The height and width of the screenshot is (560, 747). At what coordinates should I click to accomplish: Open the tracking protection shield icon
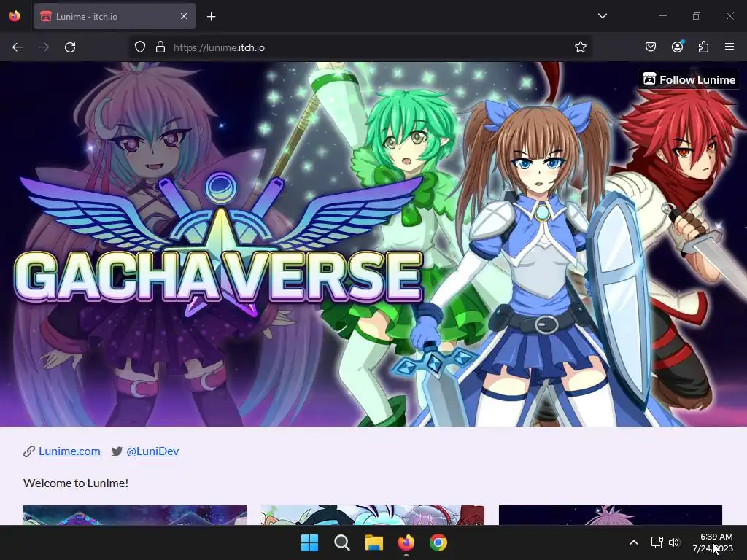pyautogui.click(x=139, y=47)
